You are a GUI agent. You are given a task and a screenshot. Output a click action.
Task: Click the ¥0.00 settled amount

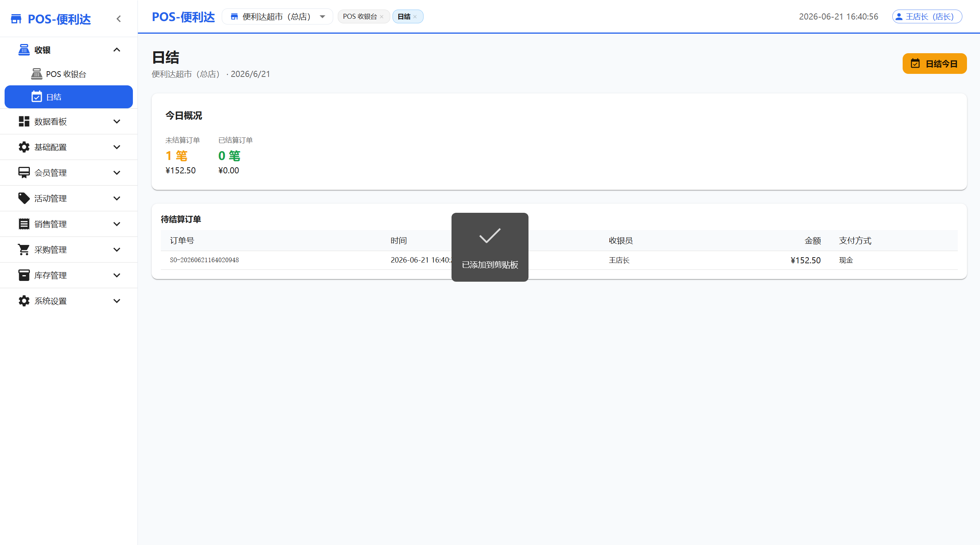(x=229, y=170)
